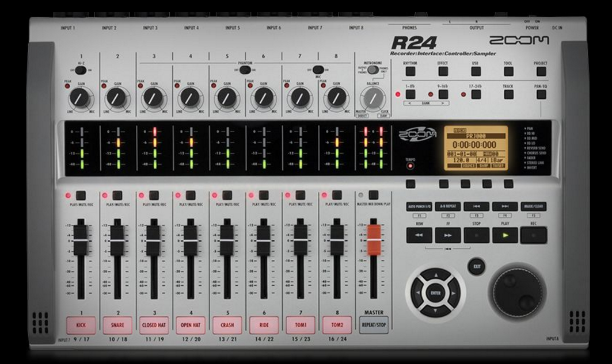The image size is (612, 364).
Task: Start playback with the green PLAY button
Action: pyautogui.click(x=505, y=235)
